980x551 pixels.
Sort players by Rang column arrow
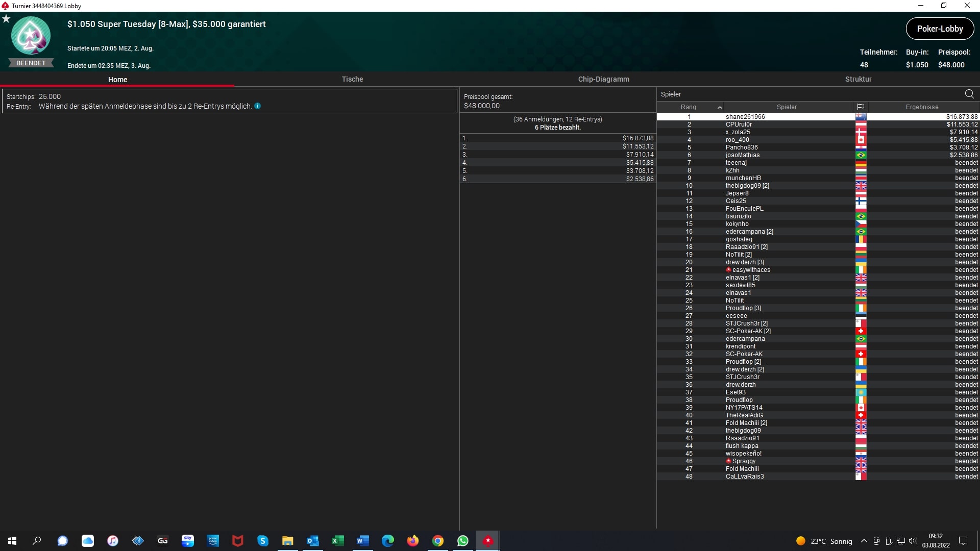[720, 107]
